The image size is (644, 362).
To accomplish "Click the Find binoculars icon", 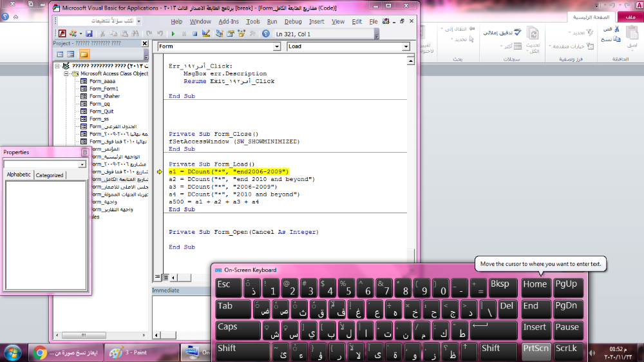I will tap(135, 33).
